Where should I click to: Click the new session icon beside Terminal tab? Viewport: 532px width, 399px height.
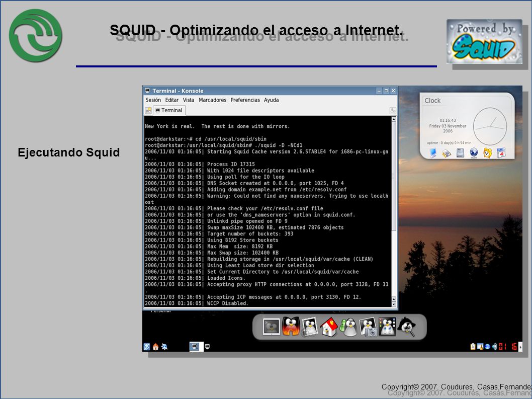[x=148, y=110]
